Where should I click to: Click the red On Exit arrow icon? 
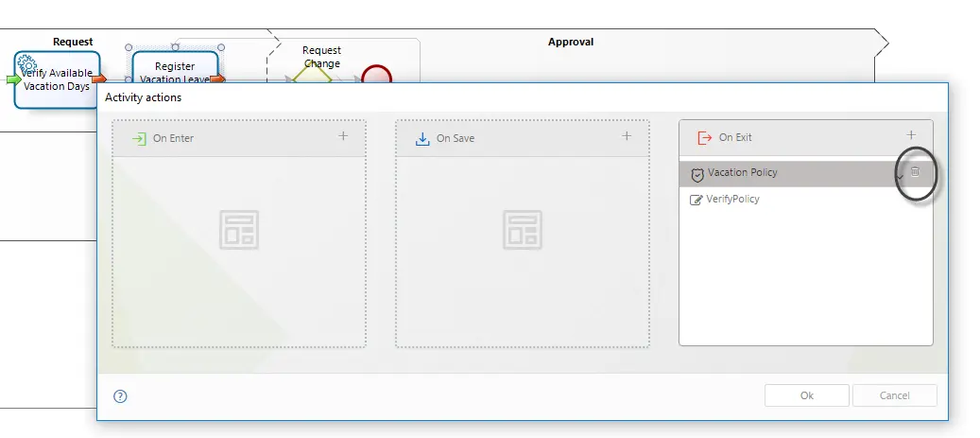coord(704,138)
